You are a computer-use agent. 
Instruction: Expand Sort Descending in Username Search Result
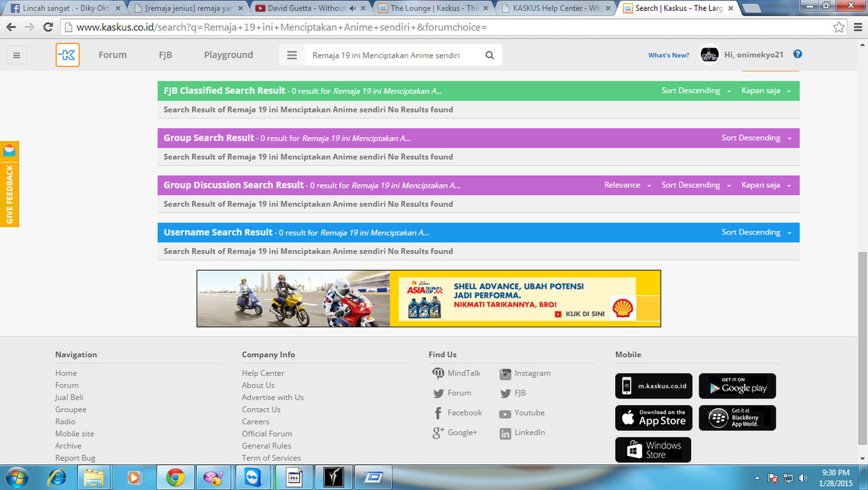coord(757,232)
